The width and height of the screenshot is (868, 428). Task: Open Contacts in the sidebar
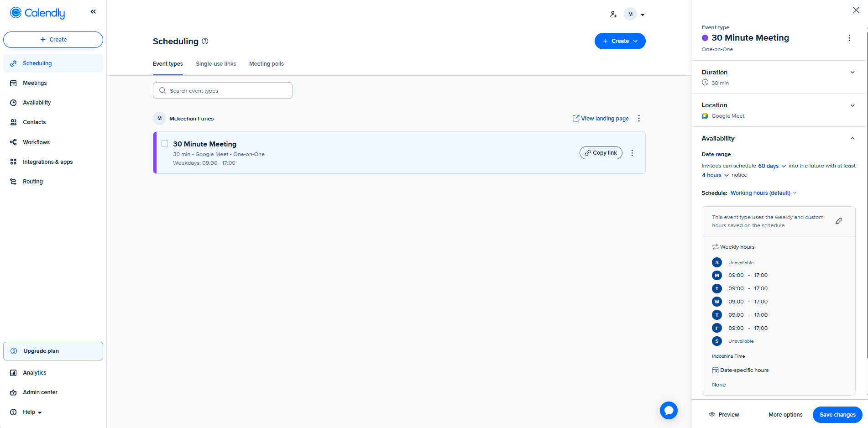tap(53, 122)
